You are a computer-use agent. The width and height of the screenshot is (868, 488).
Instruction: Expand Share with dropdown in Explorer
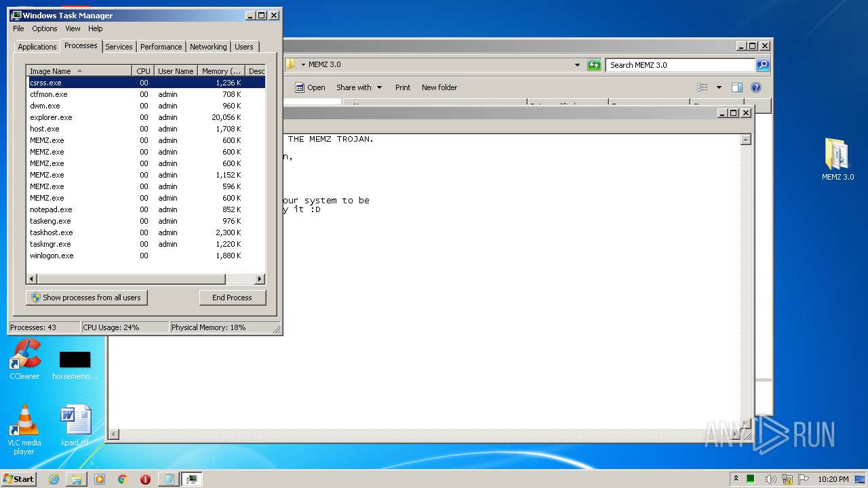coord(380,87)
